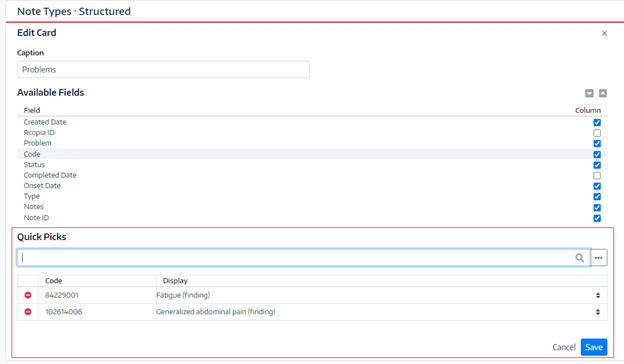
Task: Open the ellipsis browse button in Quick Picks
Action: pyautogui.click(x=599, y=258)
